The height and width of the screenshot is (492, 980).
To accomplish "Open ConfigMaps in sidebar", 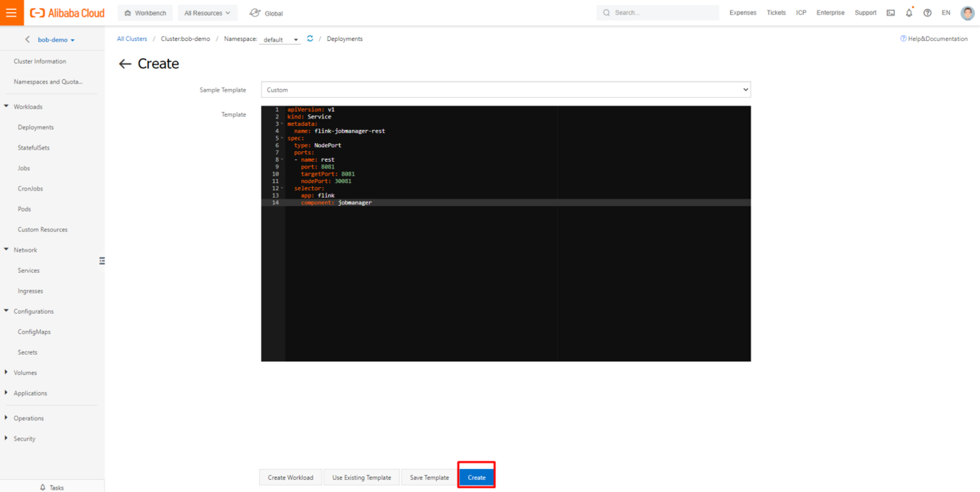I will 33,332.
